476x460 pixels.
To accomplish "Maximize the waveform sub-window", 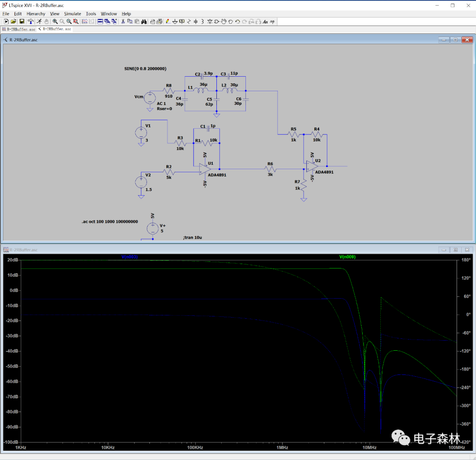I will 455,250.
